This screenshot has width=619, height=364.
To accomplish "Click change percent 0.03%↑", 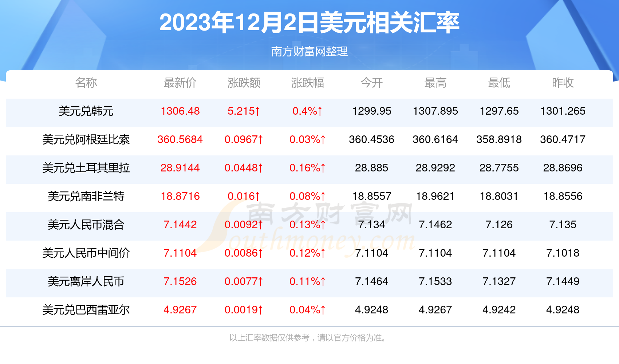I will (308, 139).
